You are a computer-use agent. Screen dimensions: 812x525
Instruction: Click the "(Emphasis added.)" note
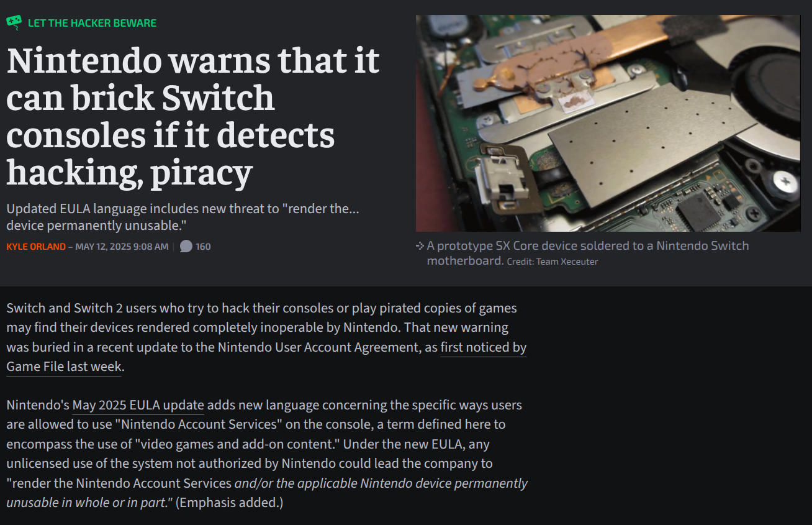coord(230,503)
